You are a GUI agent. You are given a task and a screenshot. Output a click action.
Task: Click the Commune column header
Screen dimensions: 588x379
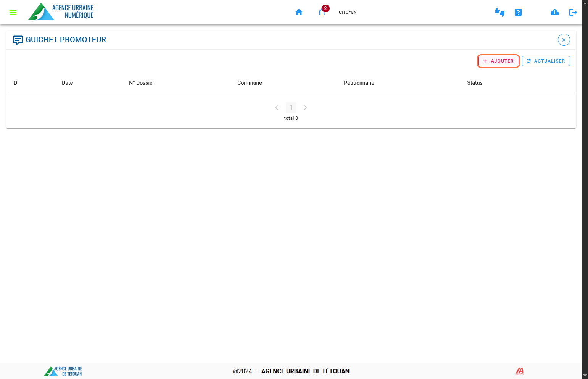pos(250,83)
